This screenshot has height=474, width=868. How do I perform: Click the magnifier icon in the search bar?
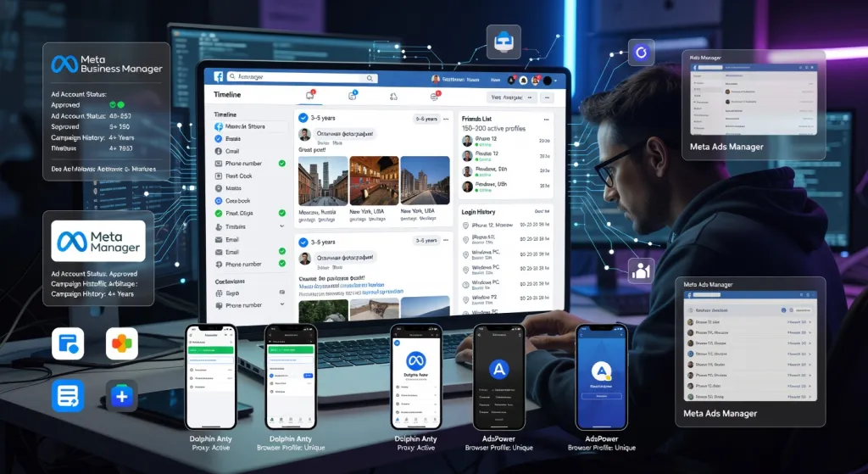[x=370, y=78]
